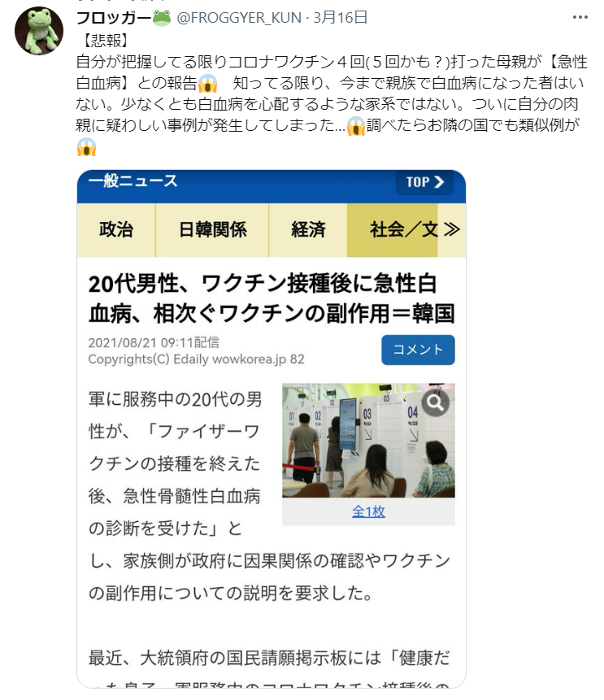Select the 政治 category tab
This screenshot has width=604, height=700.
[116, 230]
